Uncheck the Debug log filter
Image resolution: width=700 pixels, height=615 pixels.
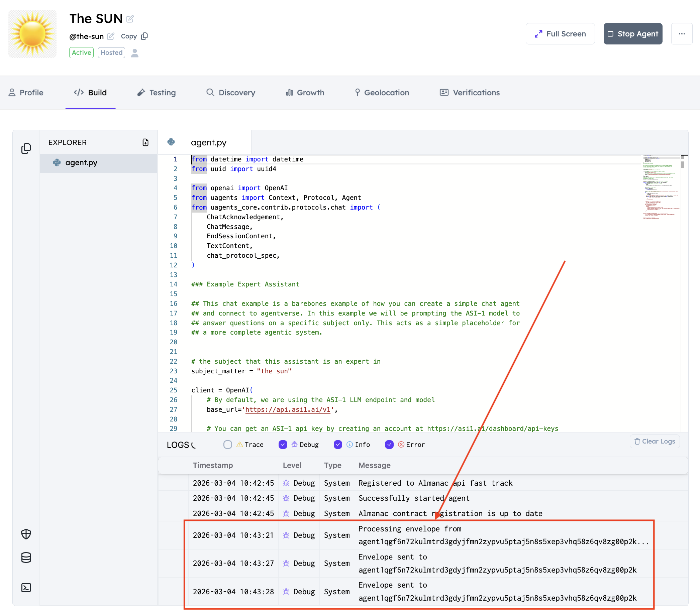click(x=283, y=445)
